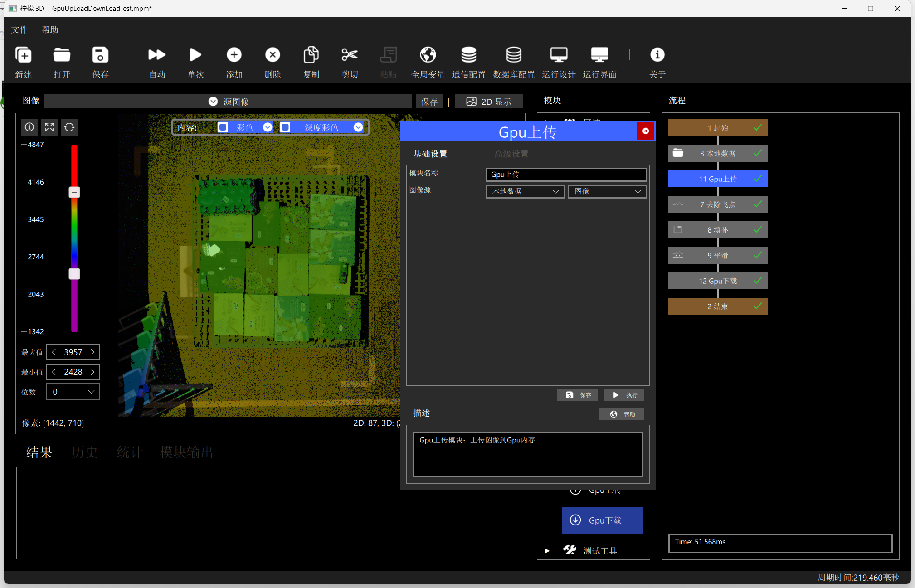Open 运行设计 run design view
The image size is (915, 588).
tap(559, 55)
